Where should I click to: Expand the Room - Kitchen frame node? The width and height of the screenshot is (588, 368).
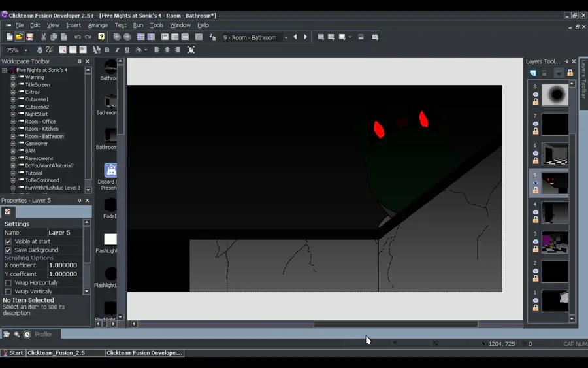point(13,129)
